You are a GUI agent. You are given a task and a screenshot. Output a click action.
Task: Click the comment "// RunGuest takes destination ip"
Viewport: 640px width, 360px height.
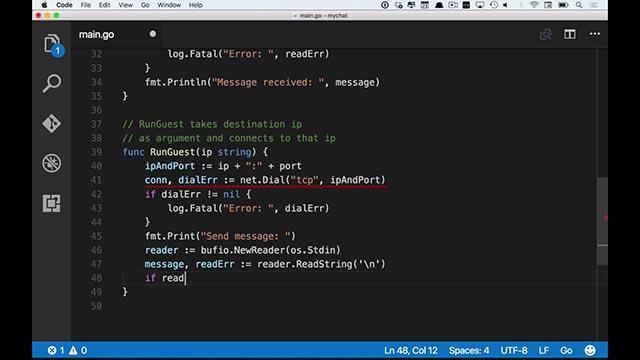pos(212,124)
